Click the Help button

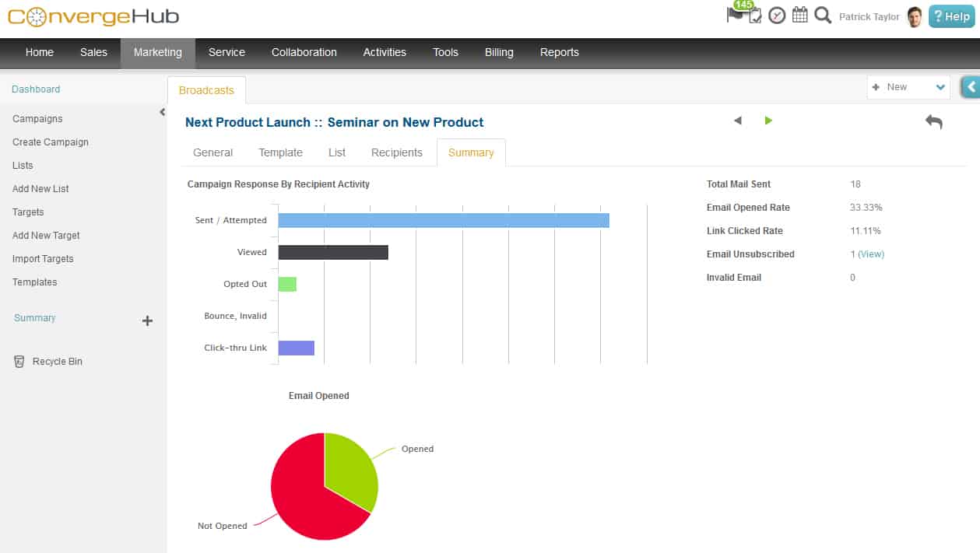(951, 16)
